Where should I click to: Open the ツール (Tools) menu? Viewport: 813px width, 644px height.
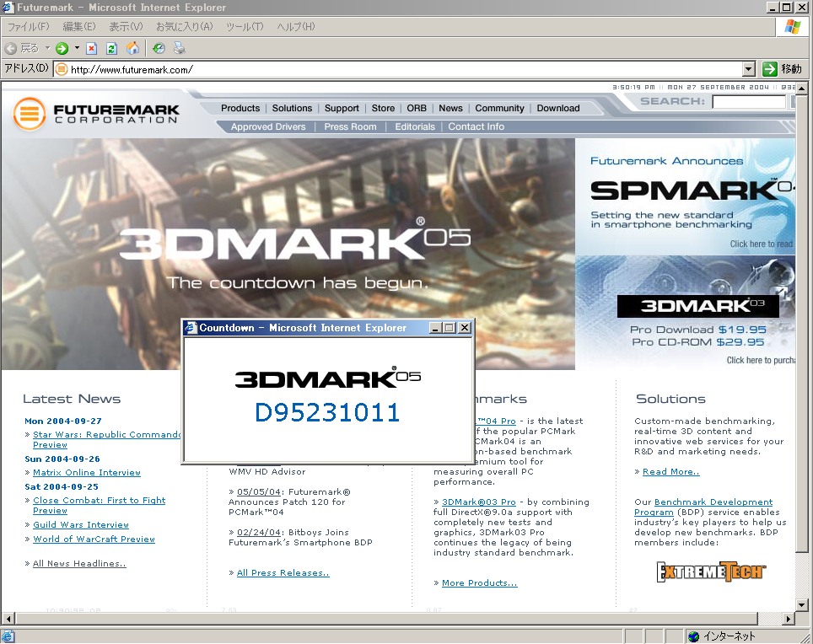click(x=245, y=27)
